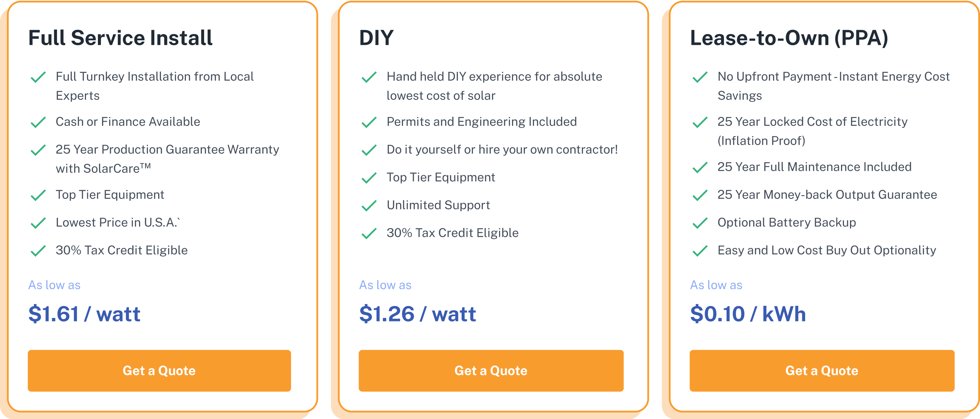Click checkmark next to Permits and Engineering Included

pyautogui.click(x=369, y=122)
